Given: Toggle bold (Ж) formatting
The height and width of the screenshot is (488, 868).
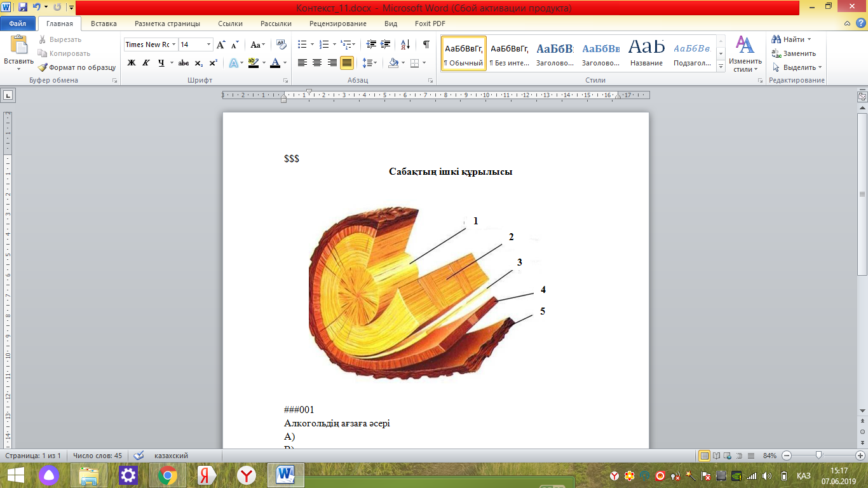Looking at the screenshot, I should [132, 63].
